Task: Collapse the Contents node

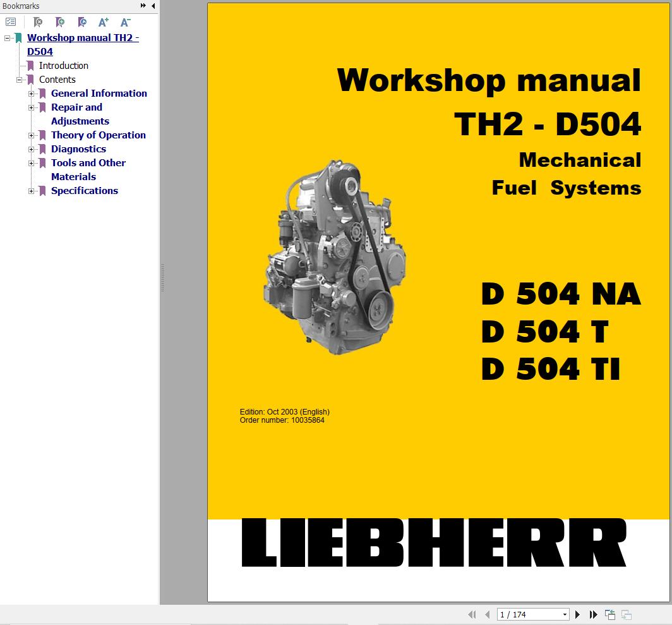Action: tap(20, 80)
